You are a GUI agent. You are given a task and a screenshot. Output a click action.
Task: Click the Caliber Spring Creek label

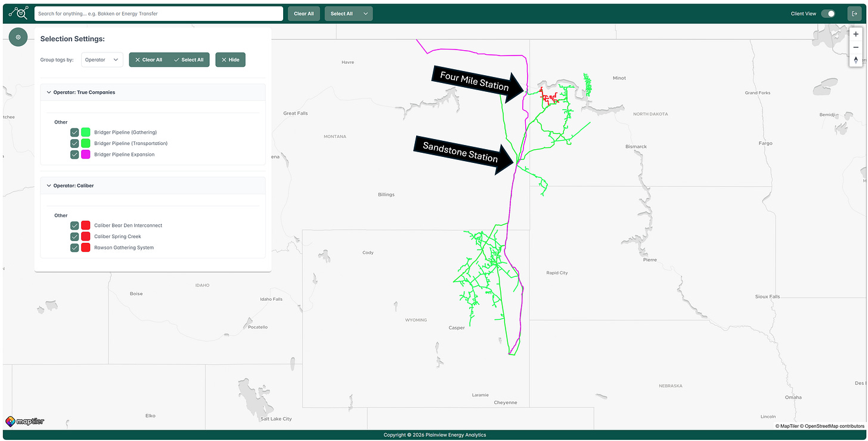point(117,236)
